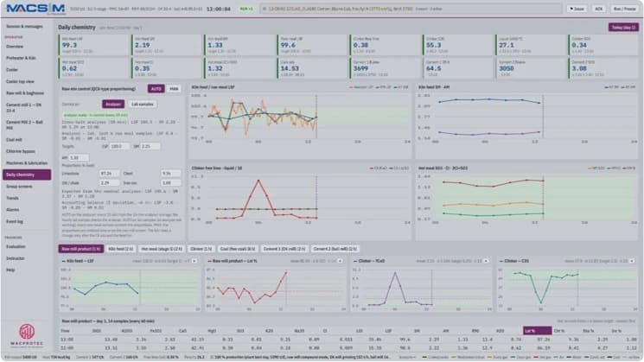The width and height of the screenshot is (644, 362).
Task: Select the Cement 2 (ball mill) tab
Action: pyautogui.click(x=335, y=249)
